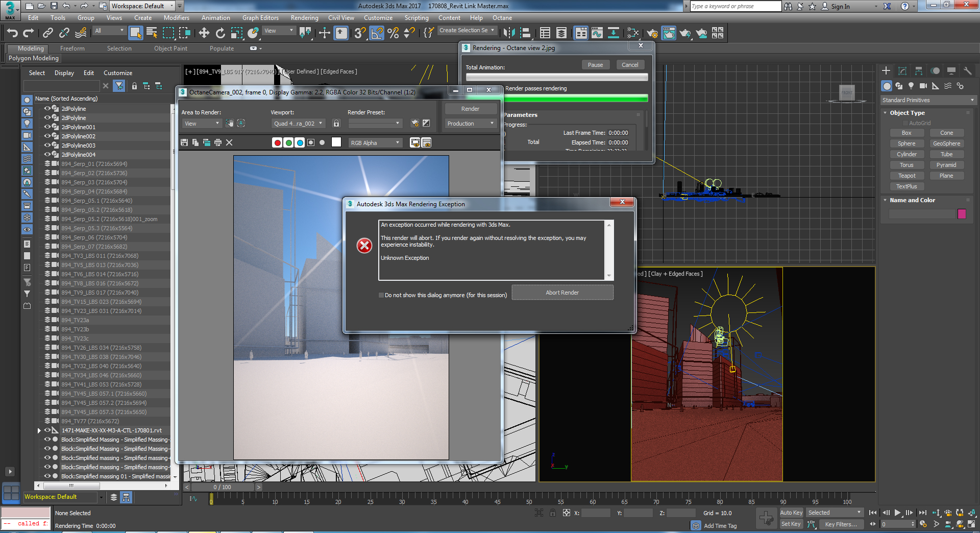This screenshot has height=533, width=980.
Task: Open the Curve Editor icon
Action: pos(597,33)
